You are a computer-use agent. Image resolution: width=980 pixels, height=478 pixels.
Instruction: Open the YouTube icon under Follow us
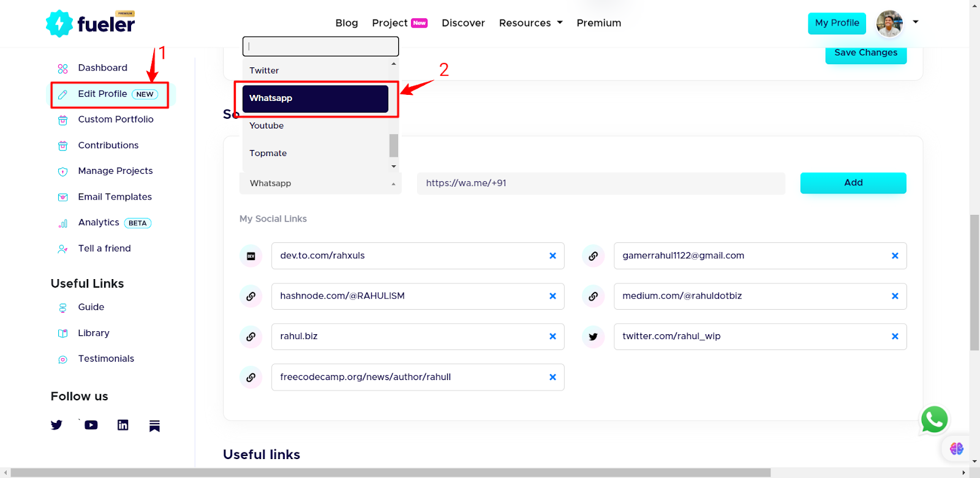click(91, 425)
